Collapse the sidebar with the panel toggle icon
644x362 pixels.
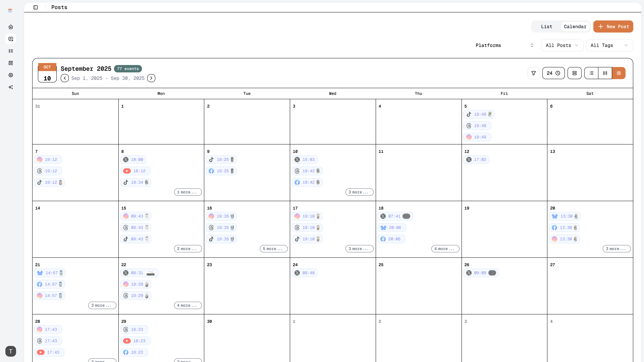pyautogui.click(x=35, y=7)
